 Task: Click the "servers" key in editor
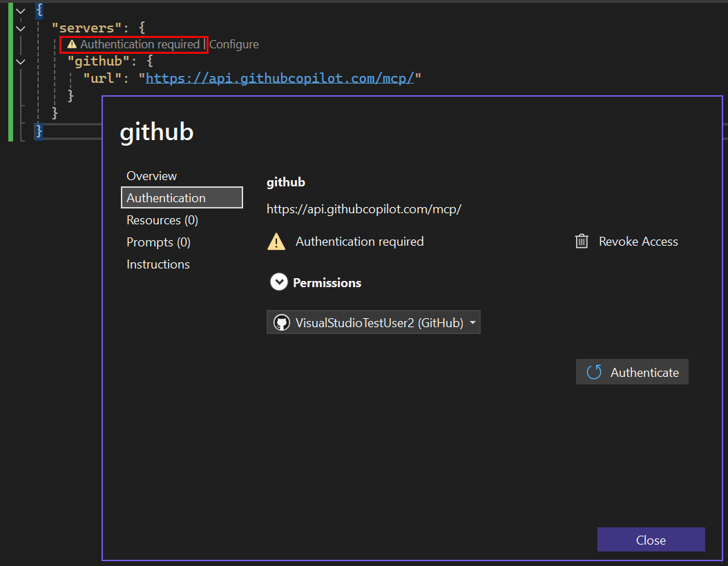coord(87,28)
